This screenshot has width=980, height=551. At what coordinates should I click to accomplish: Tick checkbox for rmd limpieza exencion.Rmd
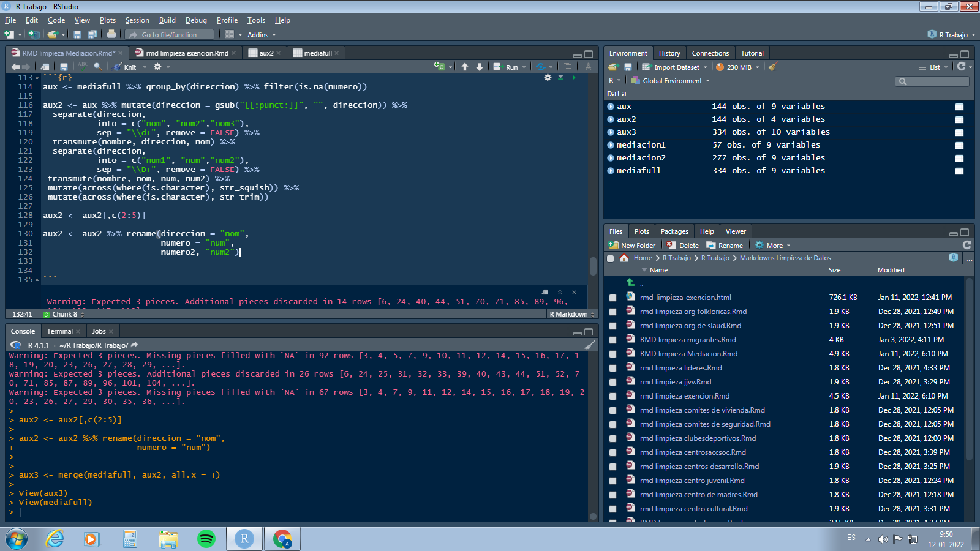(612, 396)
